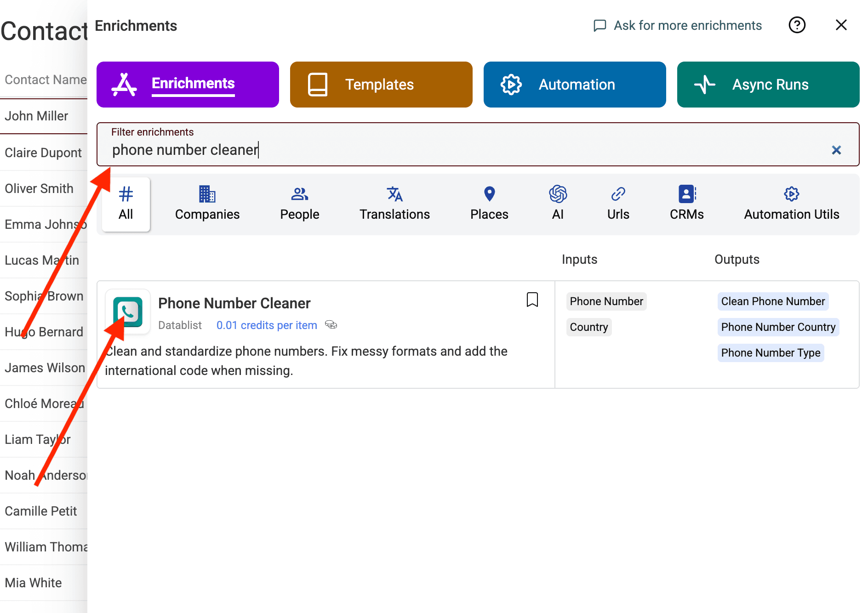Switch to the Templates tab
This screenshot has width=868, height=613.
[x=381, y=84]
